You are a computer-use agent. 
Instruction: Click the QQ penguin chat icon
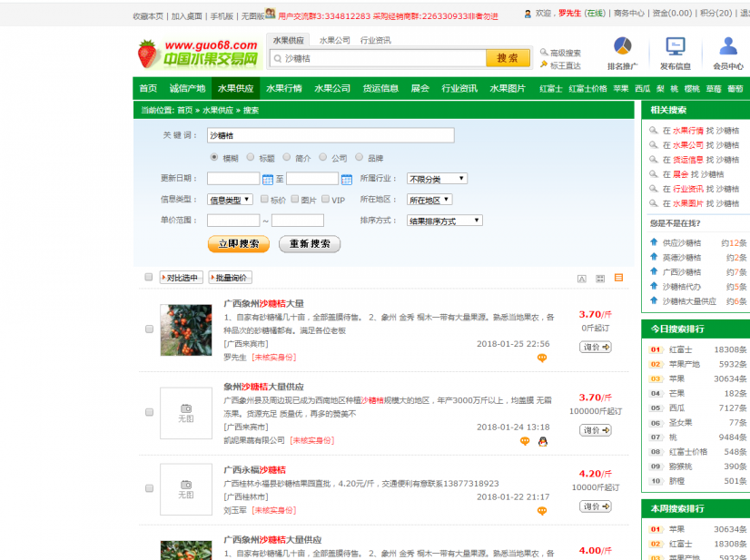542,441
